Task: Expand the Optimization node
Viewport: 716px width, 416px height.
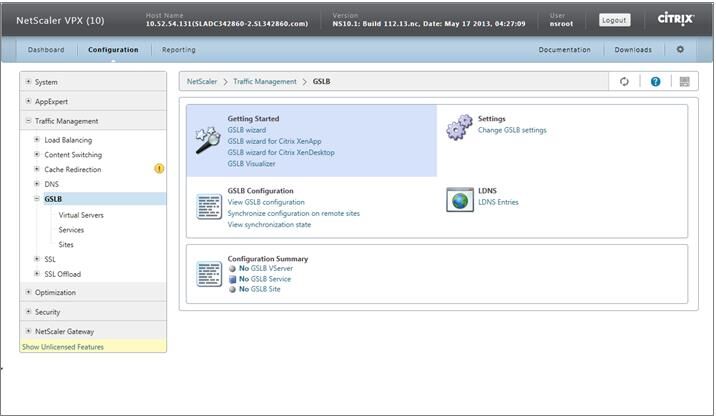Action: [x=28, y=292]
